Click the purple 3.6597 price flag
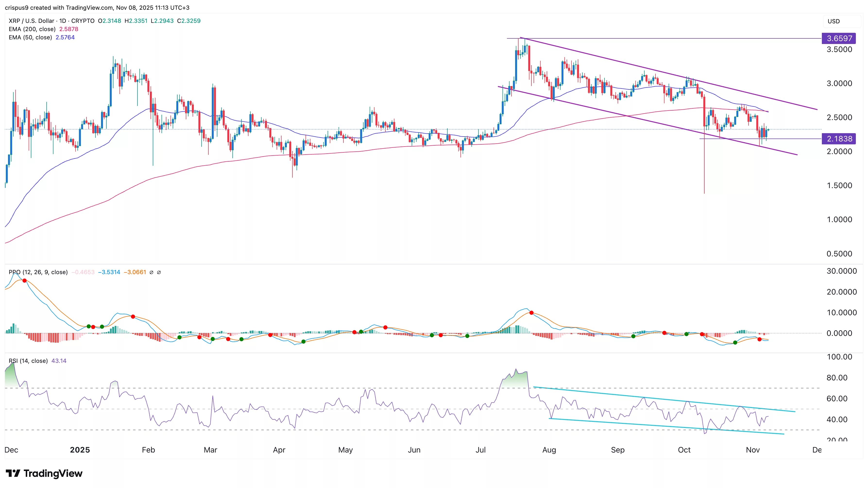This screenshot has height=488, width=868. [x=839, y=38]
